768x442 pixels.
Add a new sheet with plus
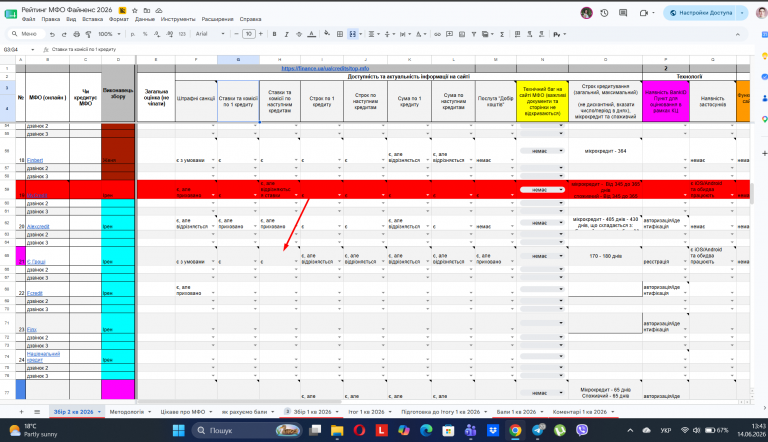[x=21, y=412]
